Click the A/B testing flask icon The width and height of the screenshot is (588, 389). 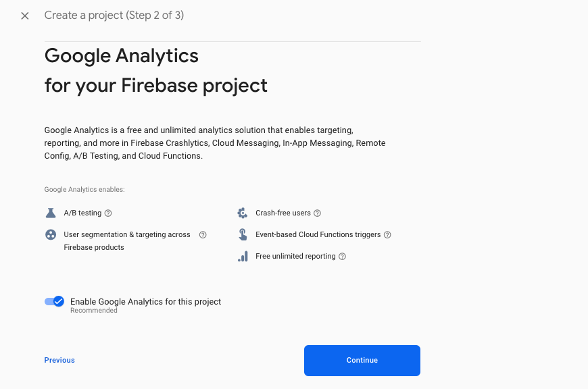(51, 213)
